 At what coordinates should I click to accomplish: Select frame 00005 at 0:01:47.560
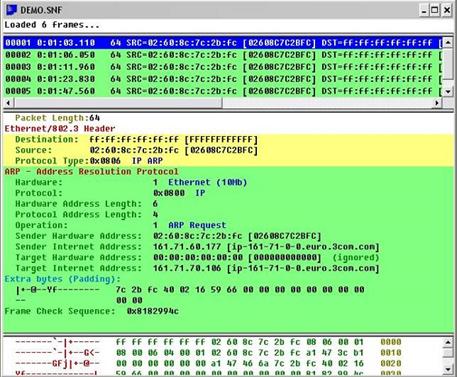click(223, 91)
